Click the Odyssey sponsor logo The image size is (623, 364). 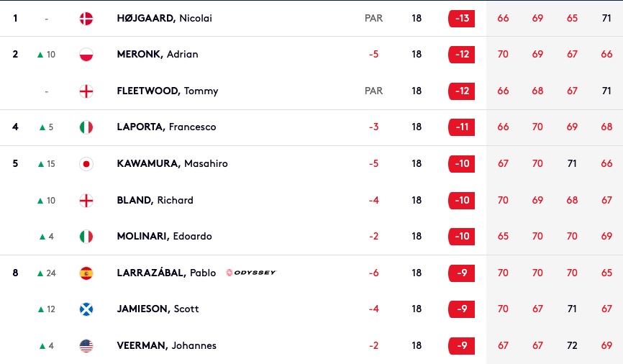click(x=251, y=273)
